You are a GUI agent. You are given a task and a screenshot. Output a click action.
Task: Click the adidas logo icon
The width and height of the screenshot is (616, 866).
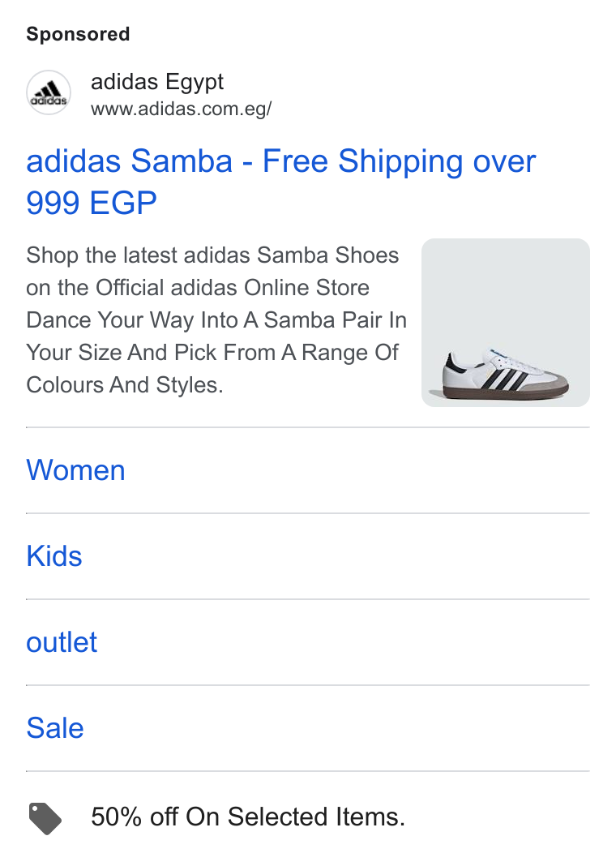click(49, 92)
